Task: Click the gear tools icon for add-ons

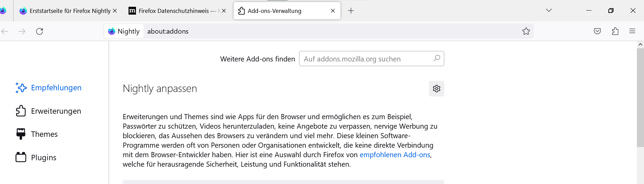Action: (x=436, y=89)
